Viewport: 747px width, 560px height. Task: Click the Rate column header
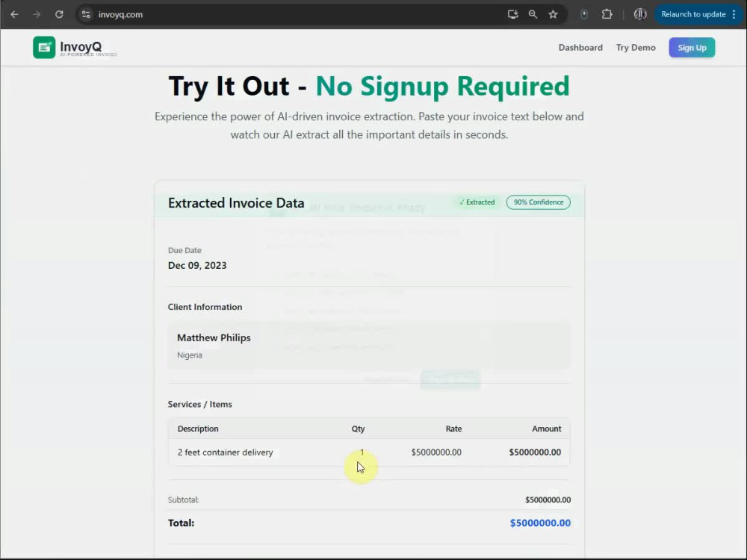point(453,429)
